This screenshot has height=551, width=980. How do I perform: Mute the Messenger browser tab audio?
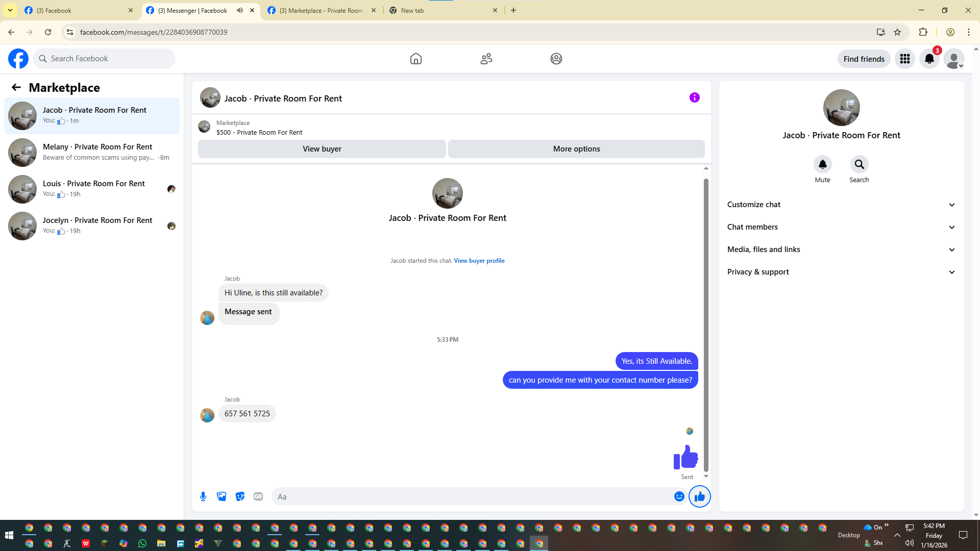click(x=240, y=10)
